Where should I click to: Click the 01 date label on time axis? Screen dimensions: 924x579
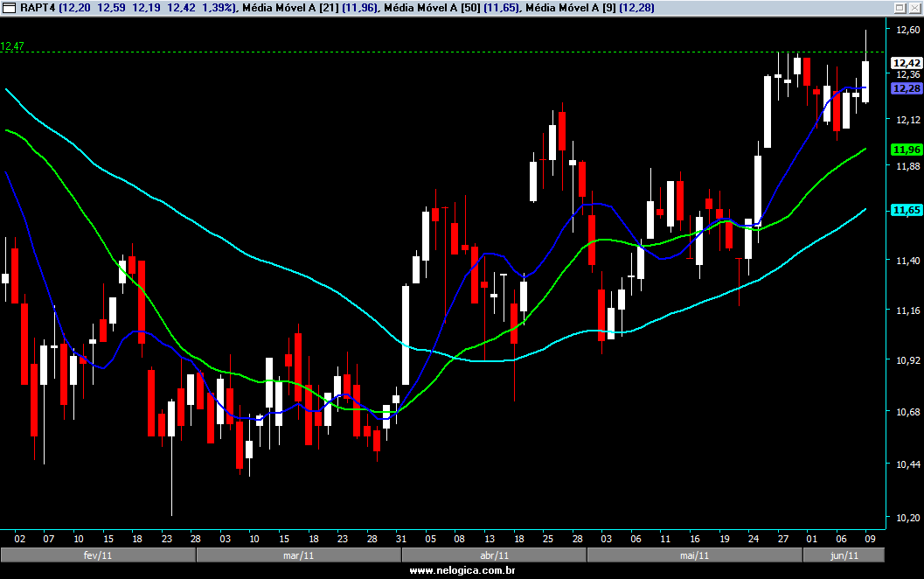coord(812,538)
